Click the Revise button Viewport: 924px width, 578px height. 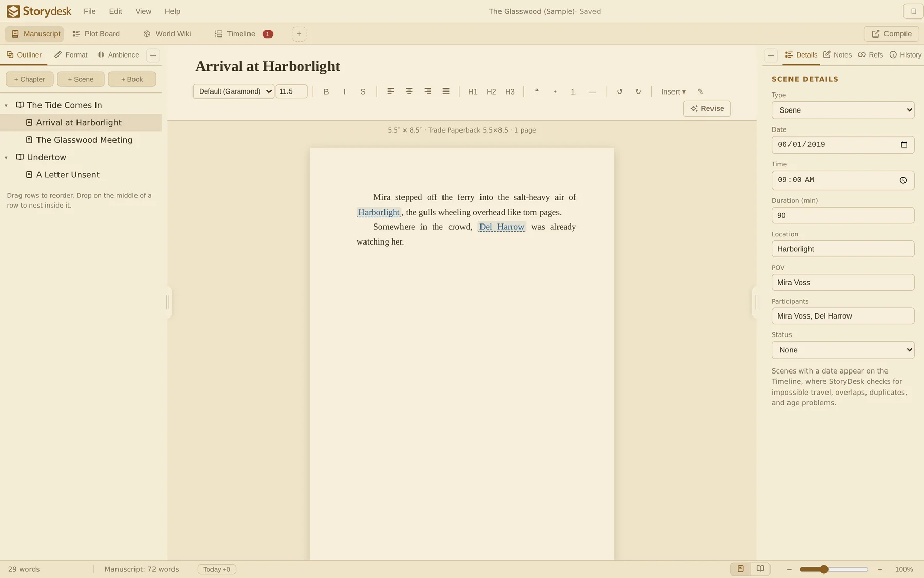pyautogui.click(x=707, y=108)
